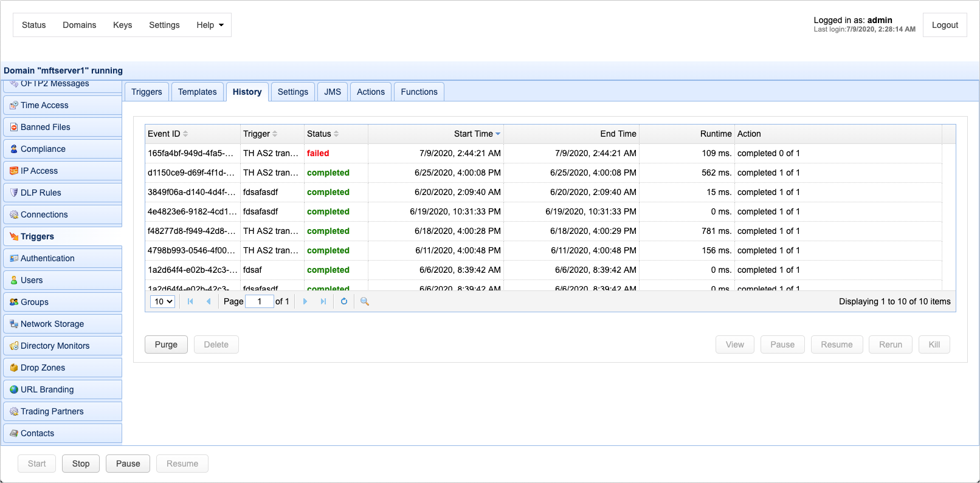Select event row 4e4823e6-9182
Viewport: 980px width, 483px height.
click(x=543, y=211)
